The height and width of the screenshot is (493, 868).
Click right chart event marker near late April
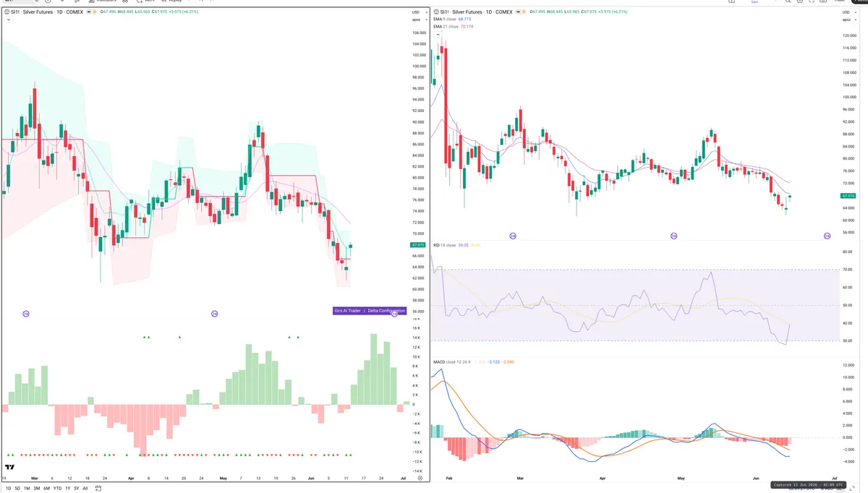pos(674,236)
